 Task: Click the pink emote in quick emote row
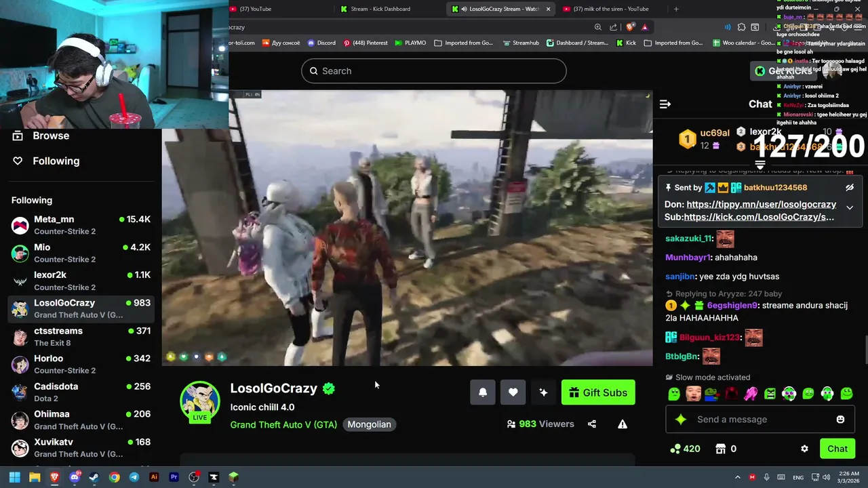point(751,393)
